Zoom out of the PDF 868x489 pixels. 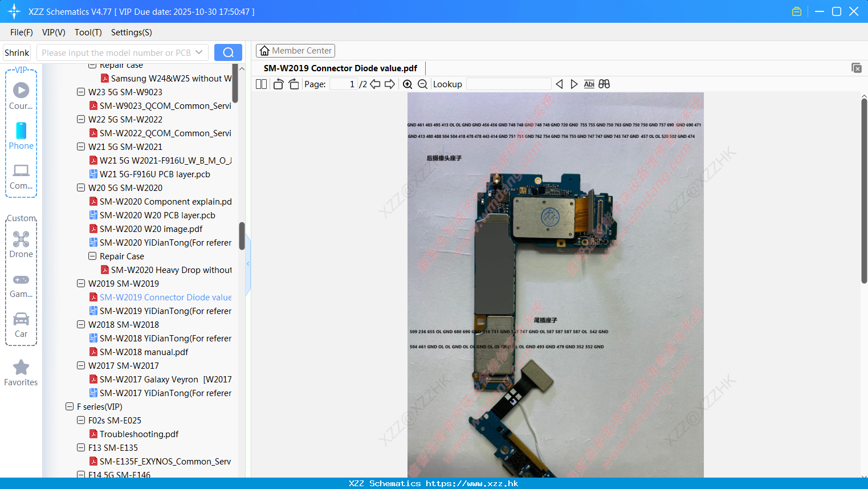(x=422, y=84)
